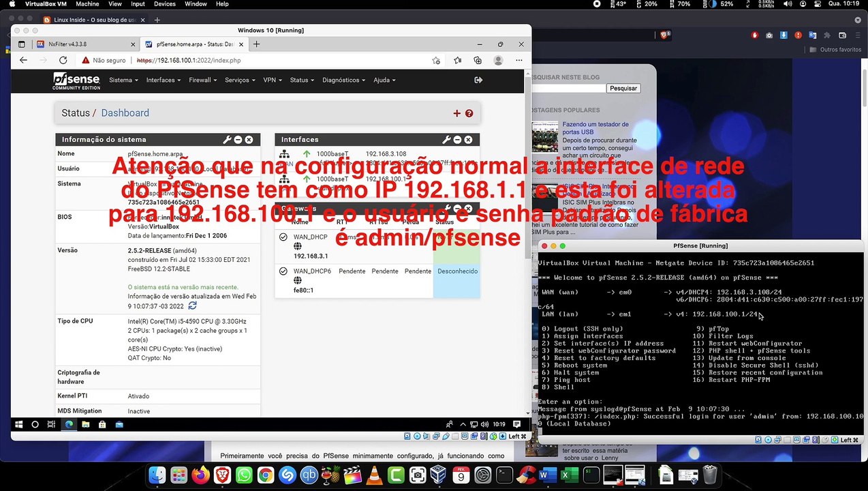Open the Serviços dropdown menu
Viewport: 868px width, 491px height.
pyautogui.click(x=239, y=80)
